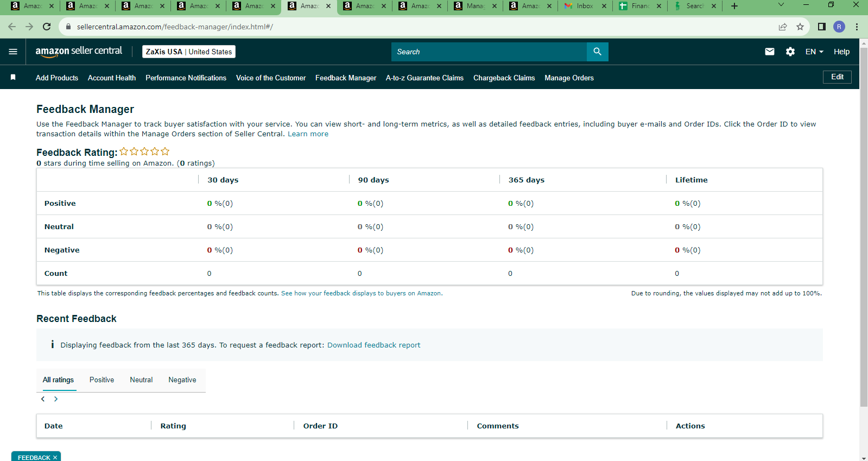Open a new browser tab
This screenshot has width=868, height=461.
pyautogui.click(x=734, y=6)
